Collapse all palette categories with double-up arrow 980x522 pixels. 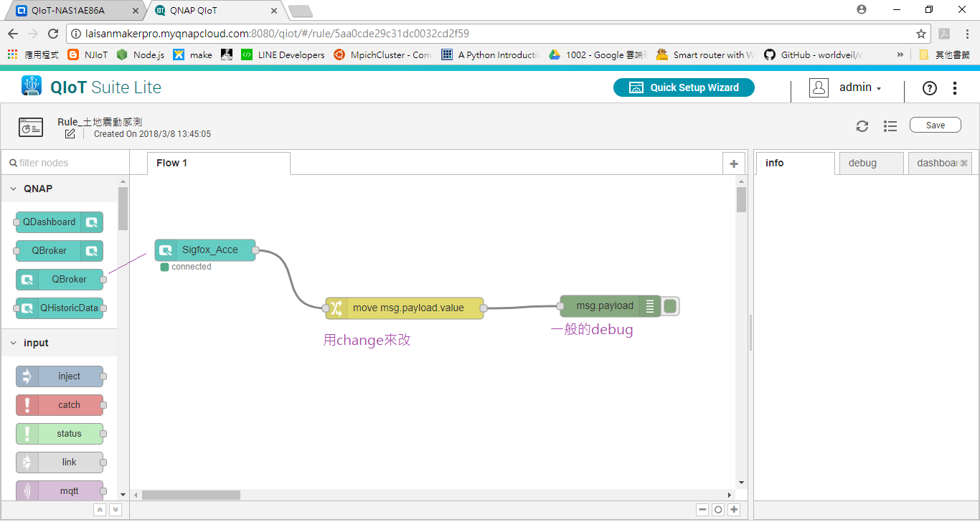click(100, 510)
